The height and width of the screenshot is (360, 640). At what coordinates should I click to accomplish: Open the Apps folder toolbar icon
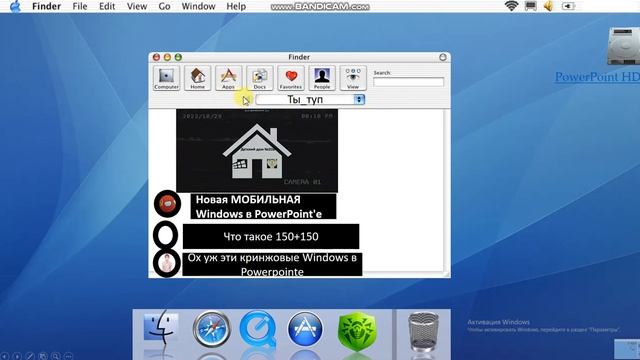229,78
